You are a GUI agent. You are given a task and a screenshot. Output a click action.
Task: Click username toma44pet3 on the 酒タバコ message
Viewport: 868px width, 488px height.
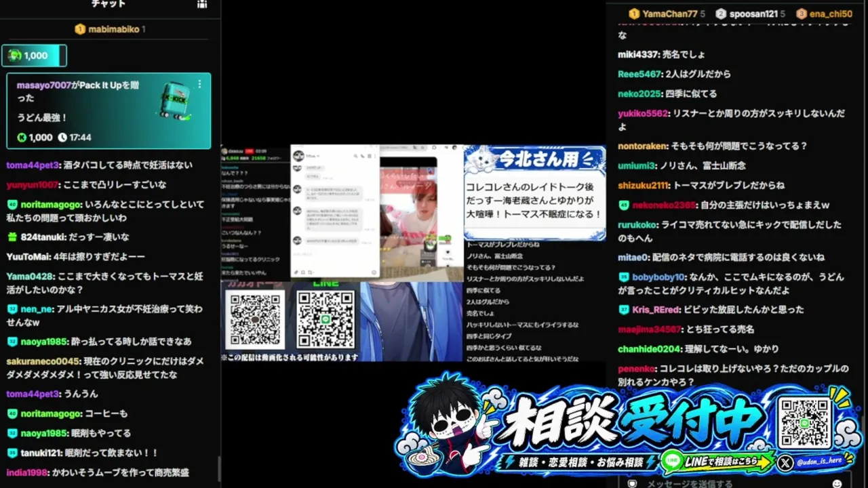(x=33, y=165)
